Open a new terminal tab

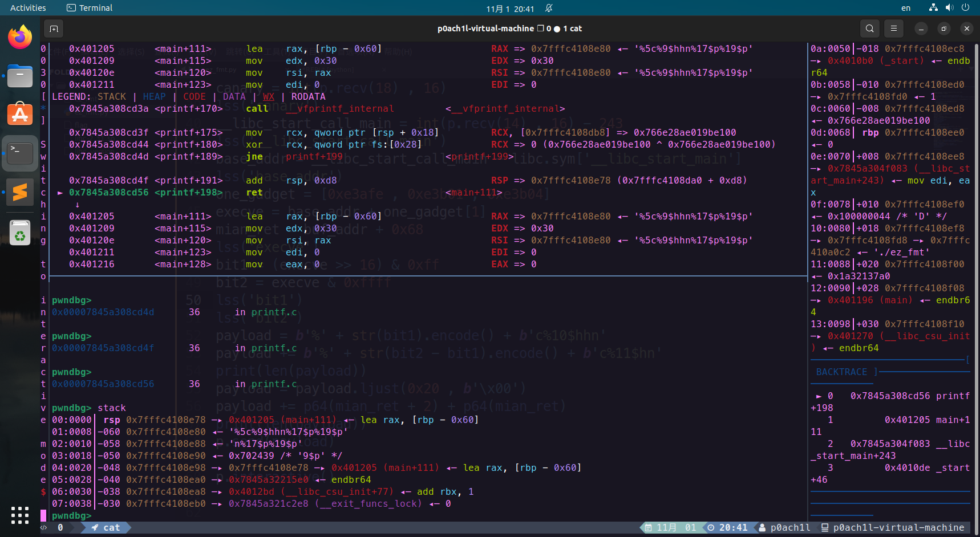[x=54, y=29]
